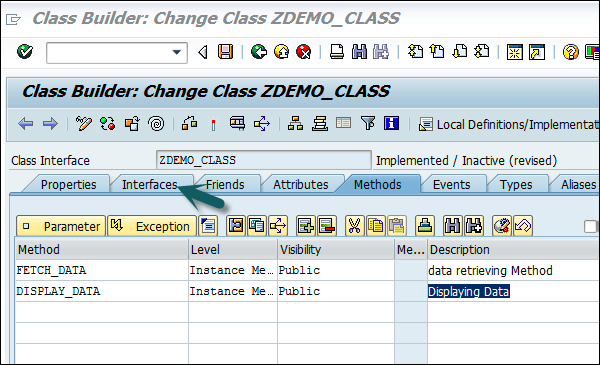Screen dimensions: 600x365
Task: Click the Find binoculars in methods toolbar
Action: pos(452,226)
